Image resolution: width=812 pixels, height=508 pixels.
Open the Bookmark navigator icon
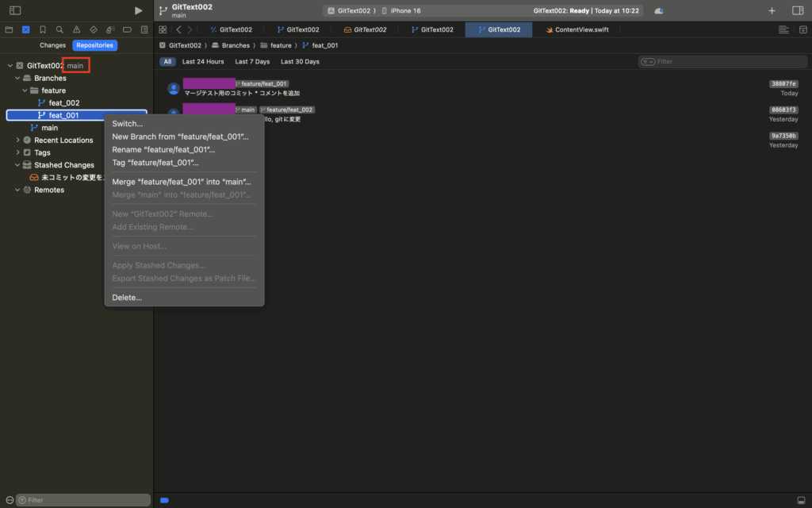43,29
